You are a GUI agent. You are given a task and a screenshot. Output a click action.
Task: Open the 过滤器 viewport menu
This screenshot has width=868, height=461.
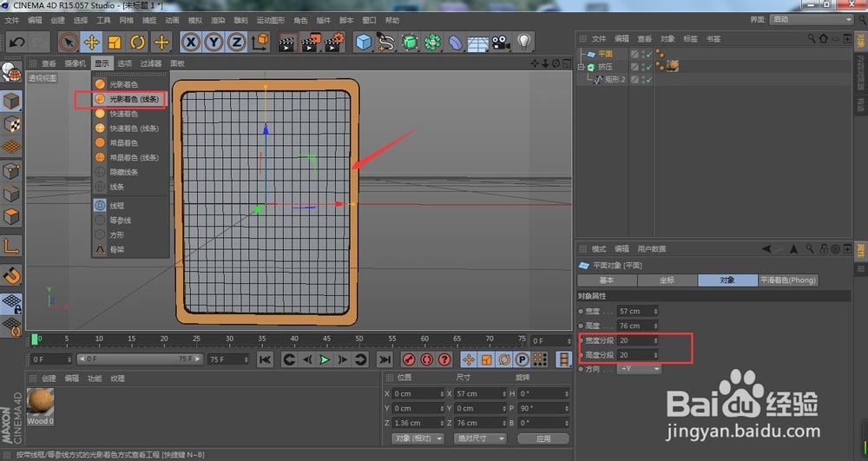tap(150, 63)
